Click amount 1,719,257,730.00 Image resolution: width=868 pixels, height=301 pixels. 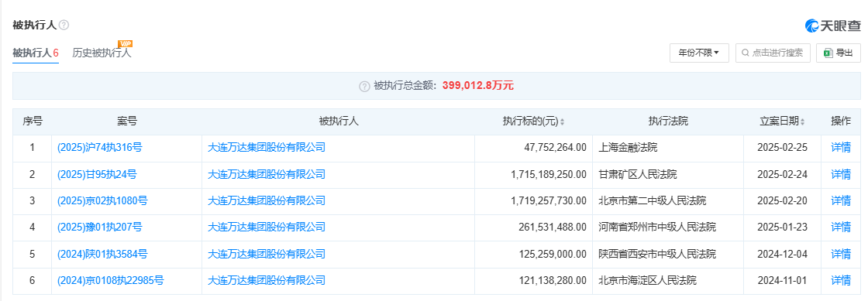click(x=549, y=201)
